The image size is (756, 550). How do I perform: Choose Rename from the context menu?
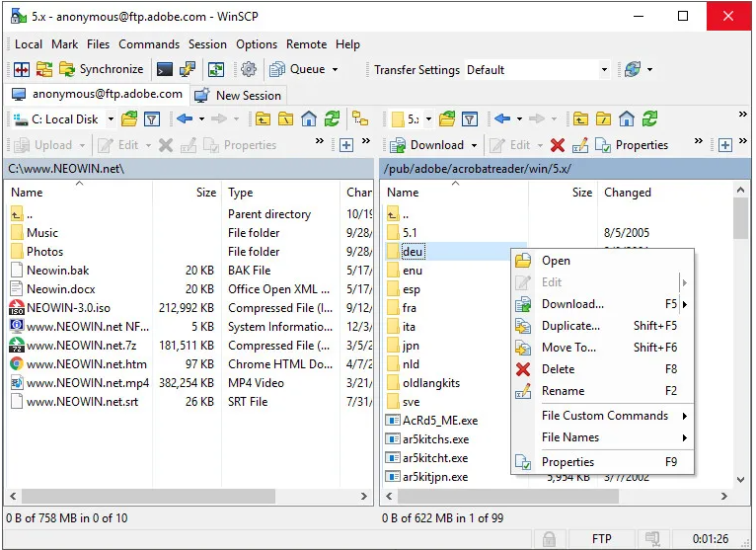click(x=563, y=391)
